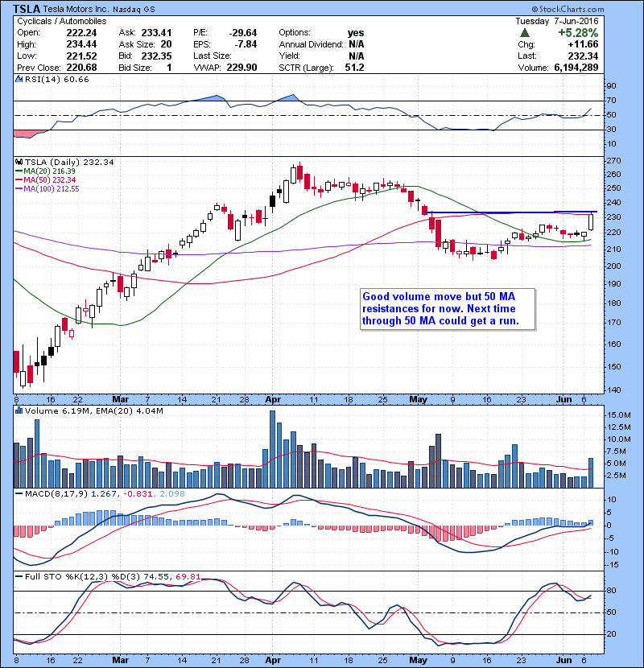Image resolution: width=644 pixels, height=668 pixels.
Task: Click the Ask price 233.41
Action: 156,33
